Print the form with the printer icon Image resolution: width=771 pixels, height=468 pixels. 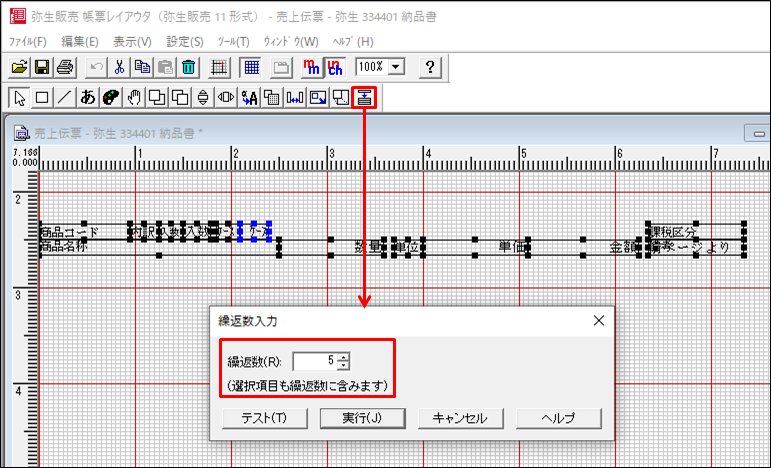point(65,67)
